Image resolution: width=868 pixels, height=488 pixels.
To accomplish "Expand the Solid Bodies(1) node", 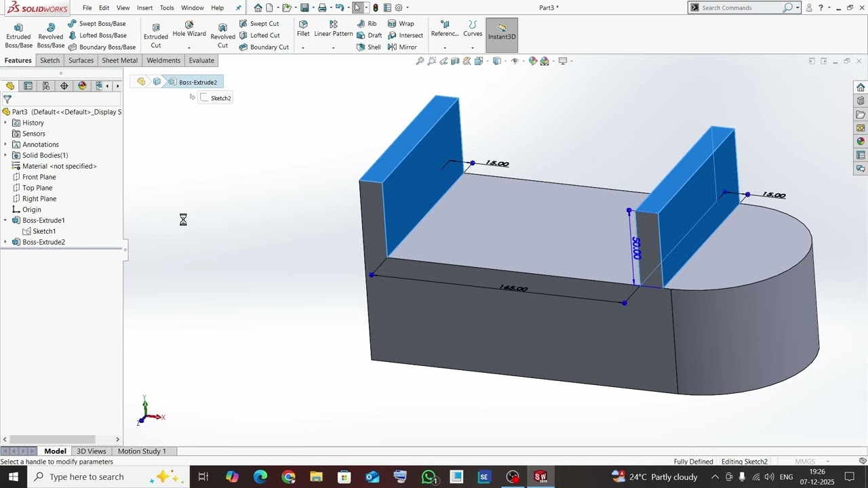I will pyautogui.click(x=5, y=155).
